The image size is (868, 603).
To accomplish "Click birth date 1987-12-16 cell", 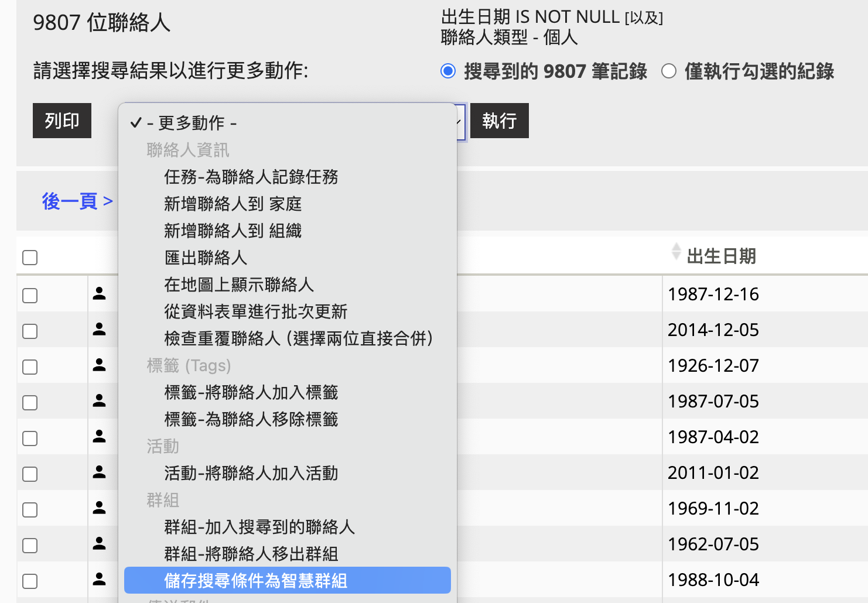I will tap(713, 294).
